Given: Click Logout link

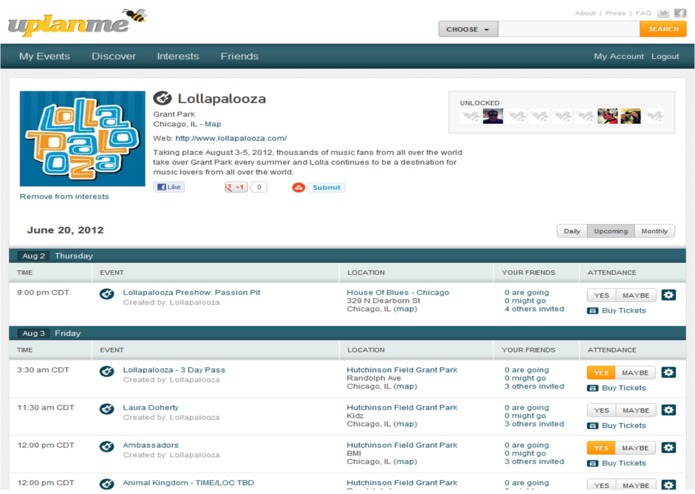Looking at the screenshot, I should [665, 56].
